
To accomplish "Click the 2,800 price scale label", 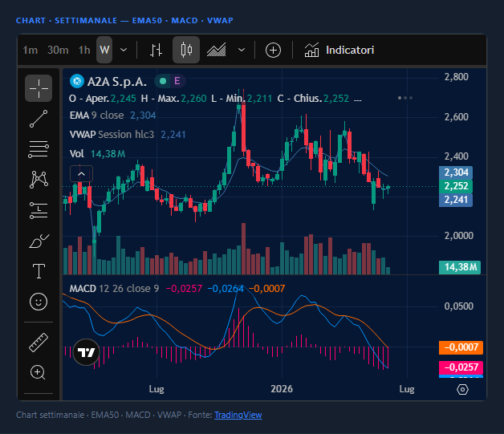I will 457,77.
